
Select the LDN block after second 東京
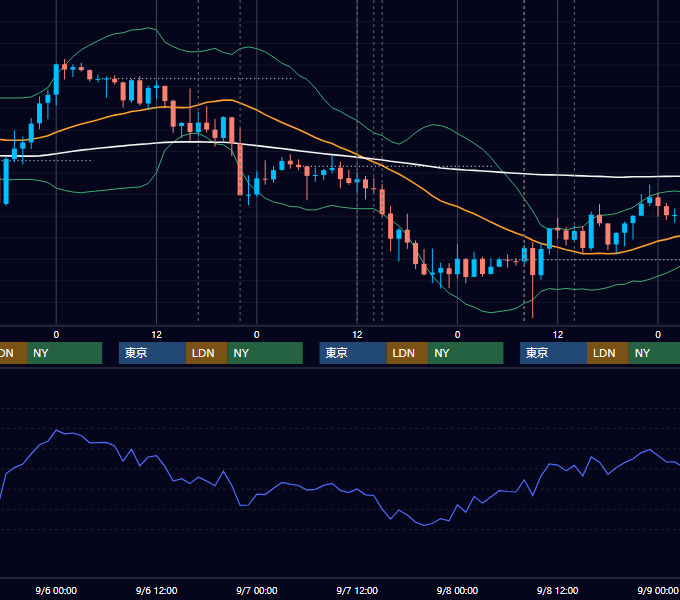[x=407, y=353]
